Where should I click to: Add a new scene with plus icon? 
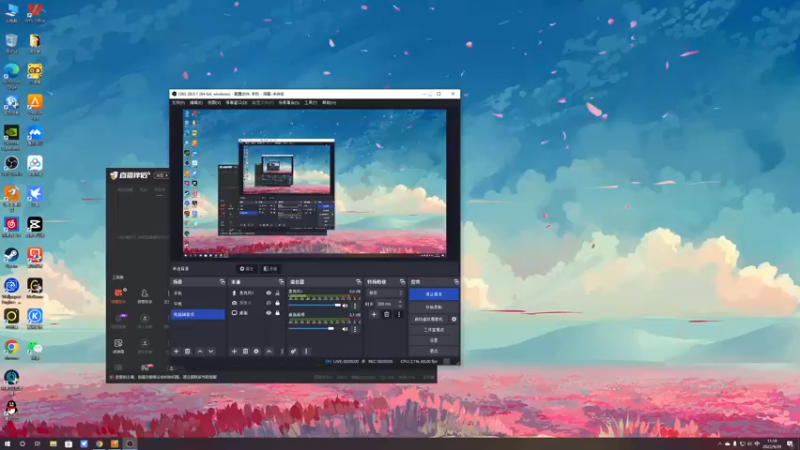(x=176, y=351)
